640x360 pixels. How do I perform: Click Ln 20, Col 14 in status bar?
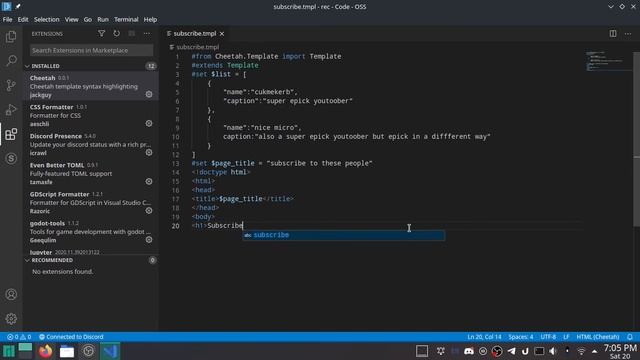(484, 337)
